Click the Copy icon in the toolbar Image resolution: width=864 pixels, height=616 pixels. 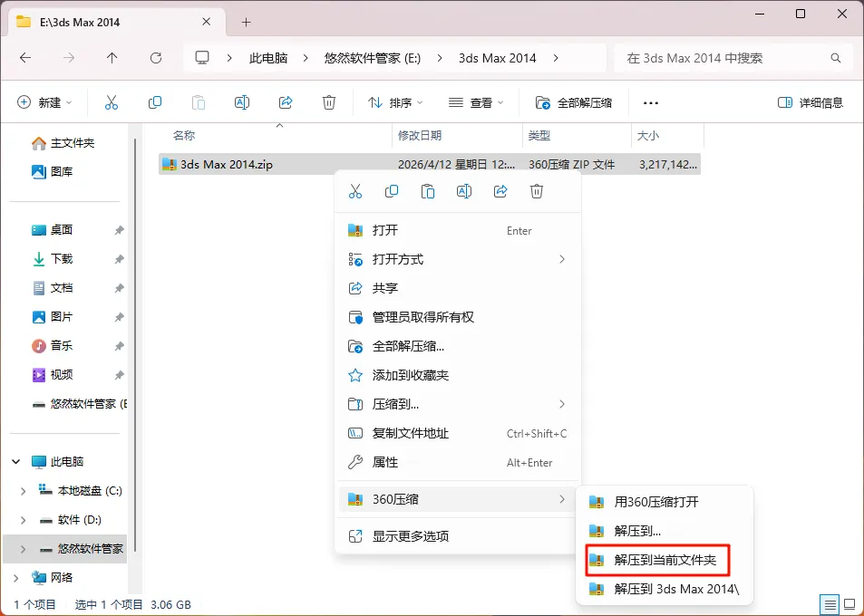pos(155,102)
